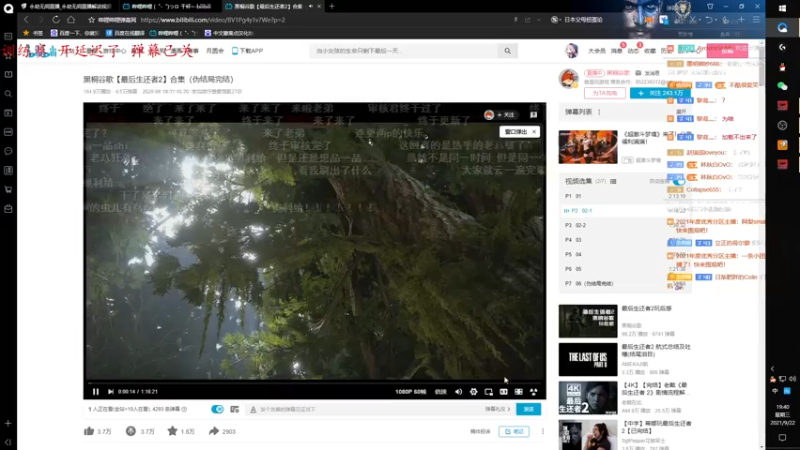Image resolution: width=800 pixels, height=450 pixels.
Task: Open the notes button below video
Action: (x=514, y=432)
